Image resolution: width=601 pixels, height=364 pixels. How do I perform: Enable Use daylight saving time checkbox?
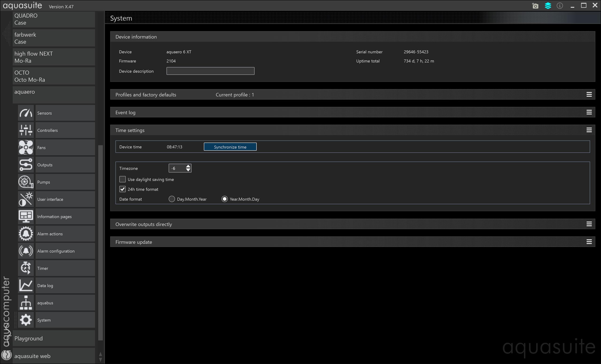point(122,179)
